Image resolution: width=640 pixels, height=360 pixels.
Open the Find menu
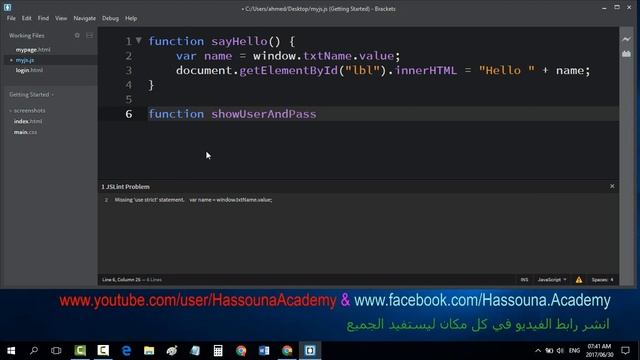(x=43, y=18)
